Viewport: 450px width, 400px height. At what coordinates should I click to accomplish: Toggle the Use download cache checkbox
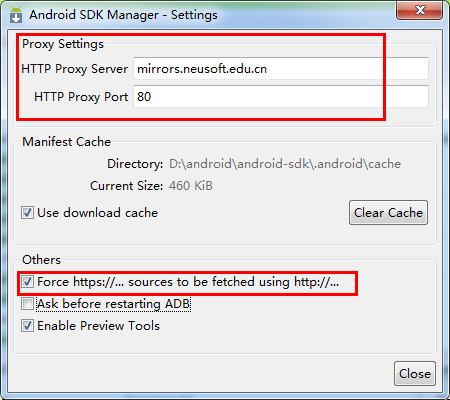27,213
